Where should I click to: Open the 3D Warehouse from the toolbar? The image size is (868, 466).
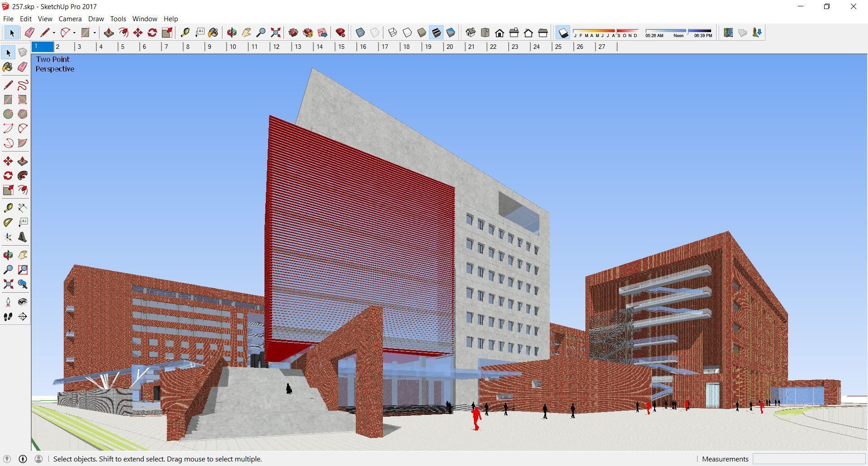tap(293, 33)
